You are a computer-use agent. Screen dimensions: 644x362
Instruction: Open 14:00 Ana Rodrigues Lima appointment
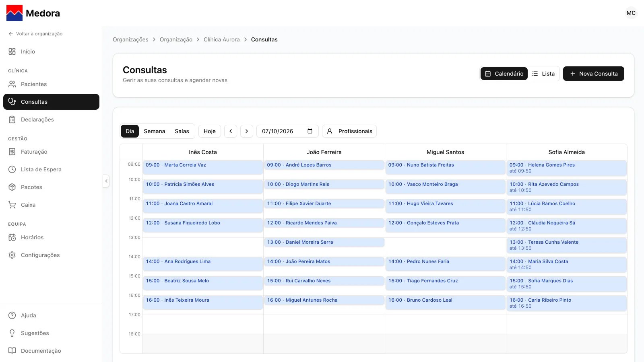coord(203,264)
